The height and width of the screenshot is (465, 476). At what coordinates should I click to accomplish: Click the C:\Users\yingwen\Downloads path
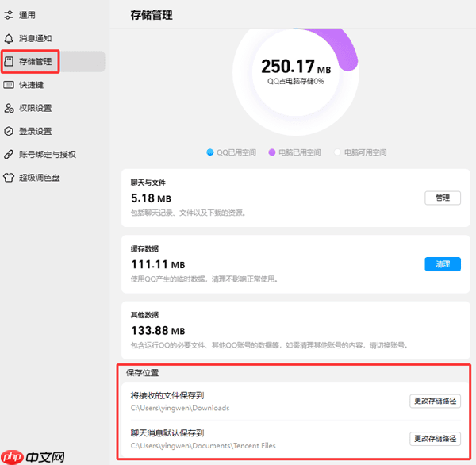[180, 408]
